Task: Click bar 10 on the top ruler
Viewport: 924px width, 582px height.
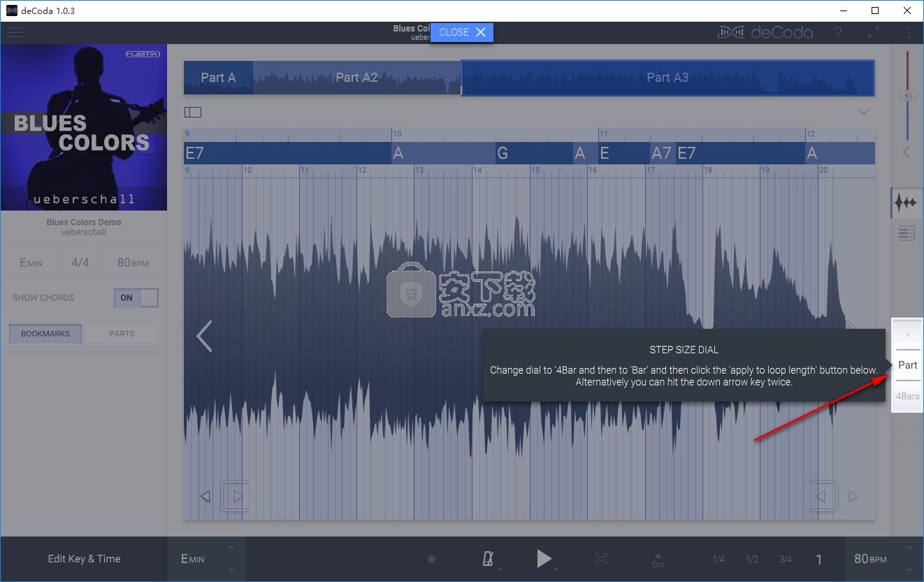Action: [396, 134]
